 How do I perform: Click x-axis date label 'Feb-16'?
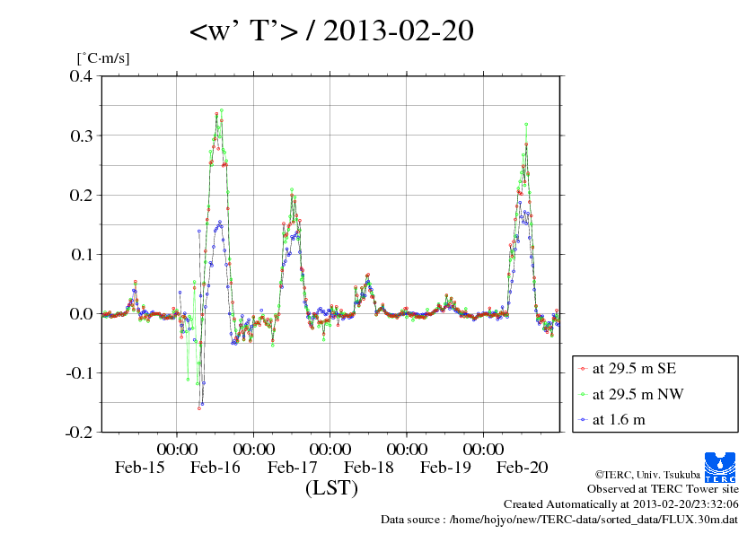[215, 467]
